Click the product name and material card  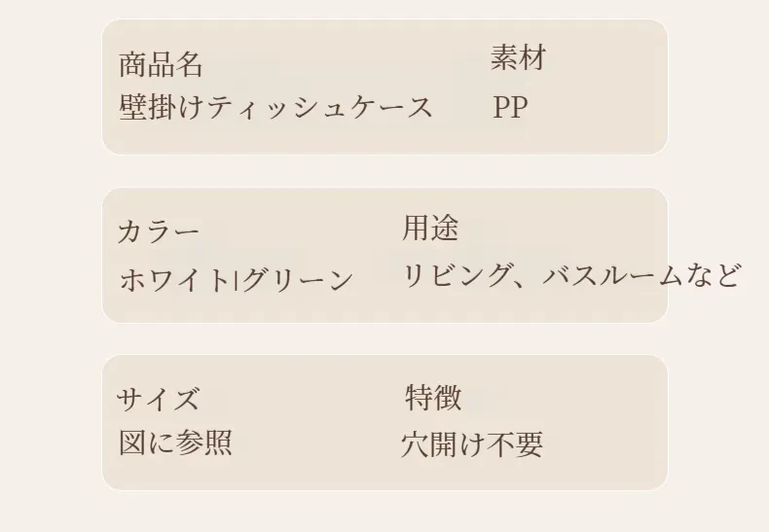[x=385, y=88]
